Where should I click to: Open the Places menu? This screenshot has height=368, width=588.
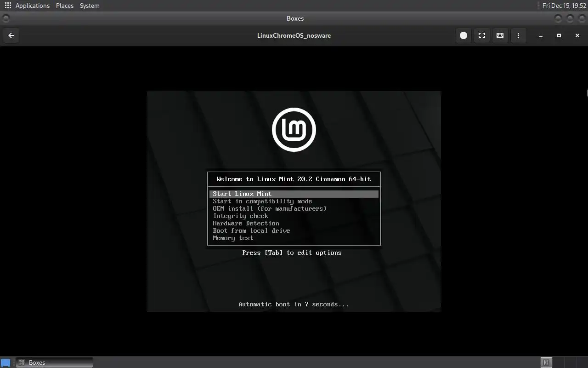tap(65, 6)
